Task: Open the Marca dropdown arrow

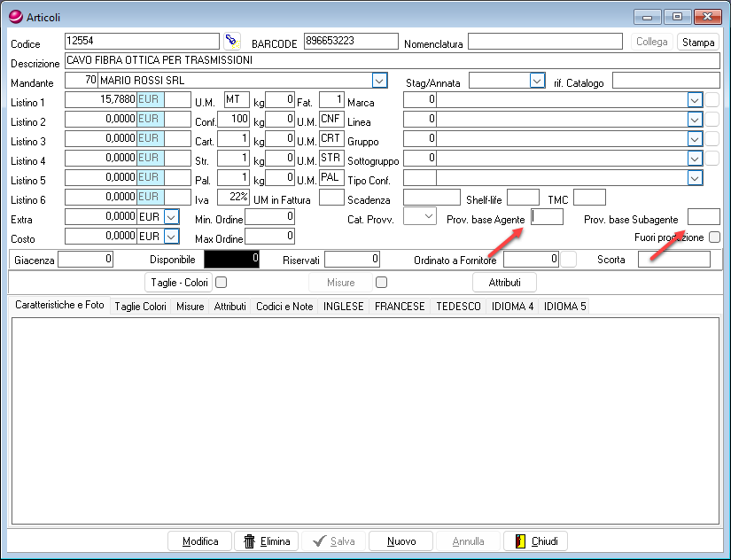Action: point(695,100)
